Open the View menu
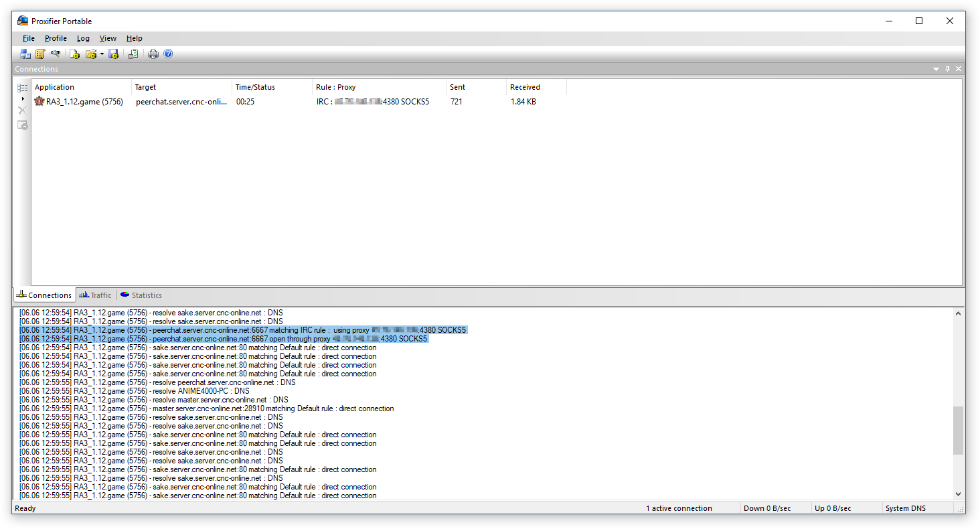980x529 pixels. 108,38
